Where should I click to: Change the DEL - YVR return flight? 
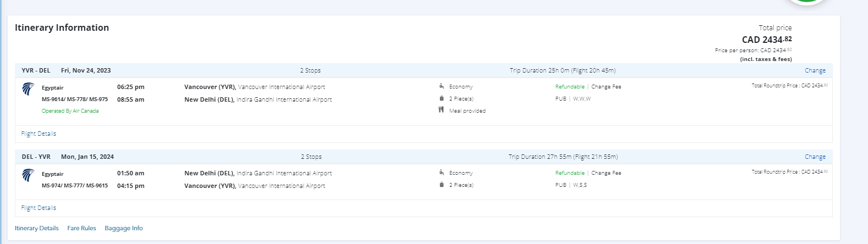tap(815, 157)
